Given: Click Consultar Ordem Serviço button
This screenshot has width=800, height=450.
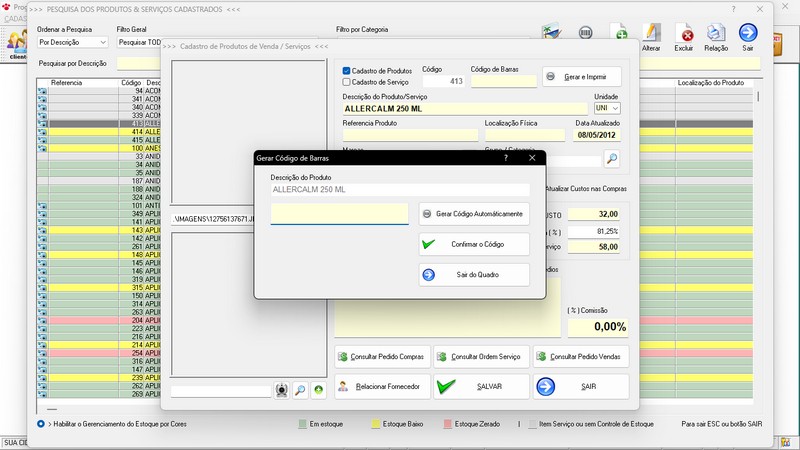Looking at the screenshot, I should (x=481, y=357).
